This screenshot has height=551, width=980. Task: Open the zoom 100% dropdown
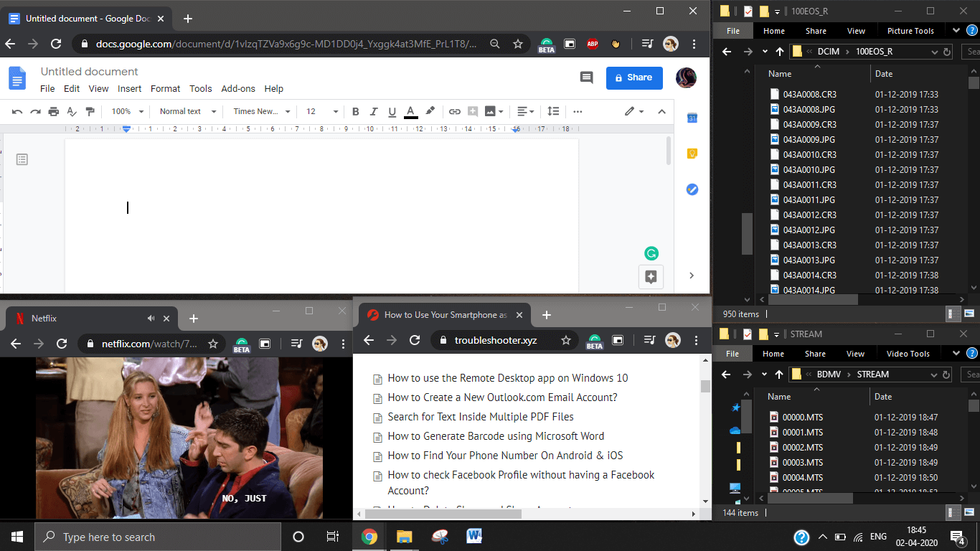[128, 111]
